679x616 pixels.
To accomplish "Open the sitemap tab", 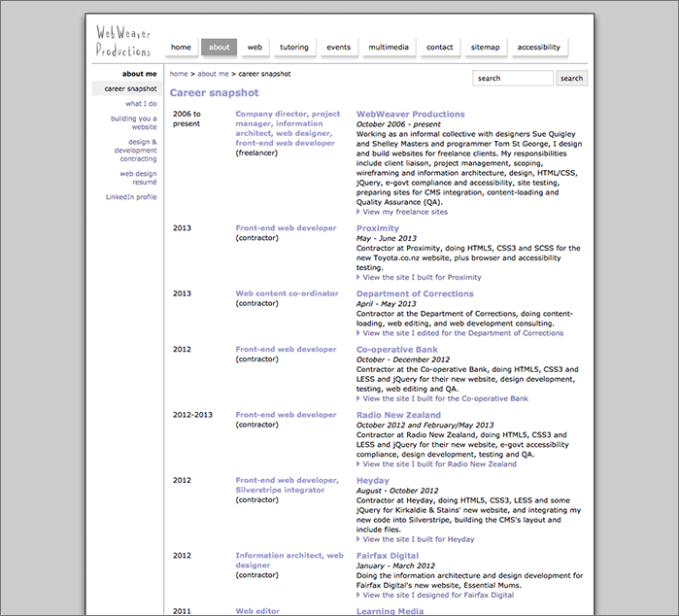I will tap(485, 48).
